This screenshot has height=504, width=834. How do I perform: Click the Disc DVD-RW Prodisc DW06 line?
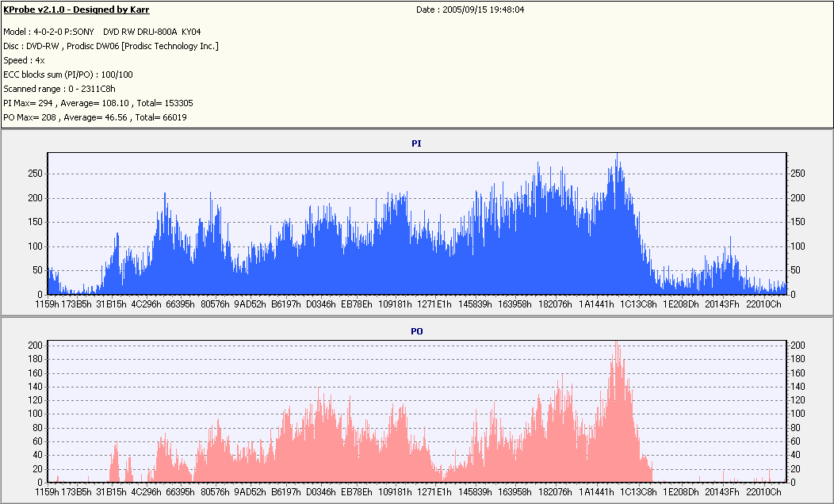coord(111,46)
